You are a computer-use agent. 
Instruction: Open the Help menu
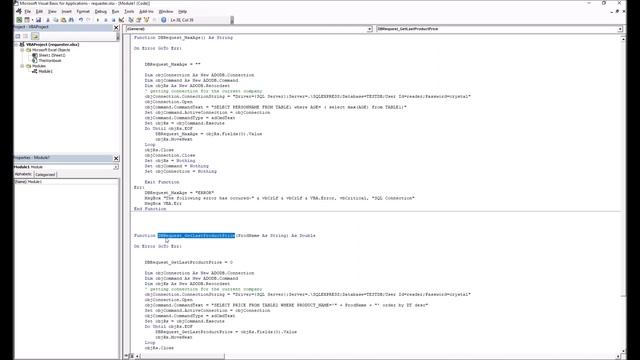tap(182, 11)
